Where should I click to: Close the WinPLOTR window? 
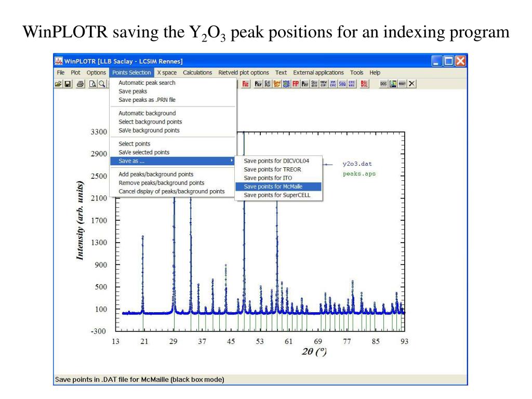coord(460,61)
